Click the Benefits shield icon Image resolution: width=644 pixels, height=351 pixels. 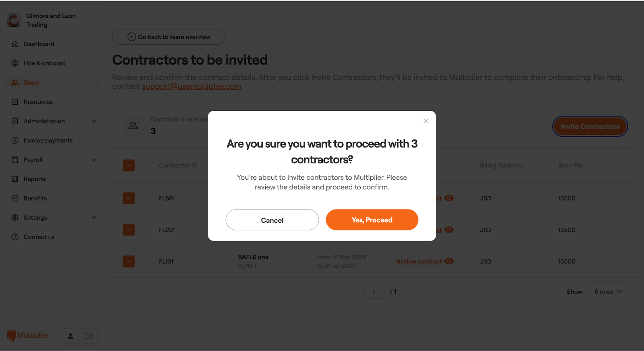click(15, 198)
